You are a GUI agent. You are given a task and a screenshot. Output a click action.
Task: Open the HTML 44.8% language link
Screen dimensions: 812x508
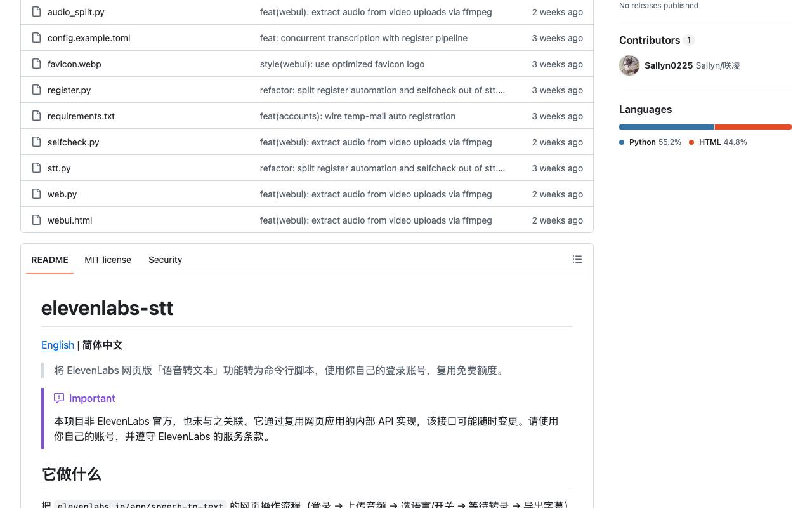[718, 142]
